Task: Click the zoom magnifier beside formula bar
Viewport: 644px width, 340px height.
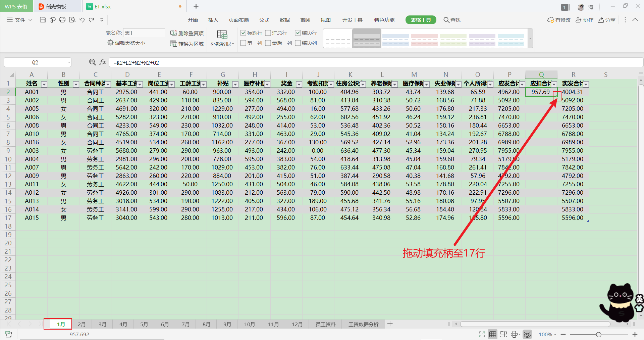Action: tap(93, 62)
